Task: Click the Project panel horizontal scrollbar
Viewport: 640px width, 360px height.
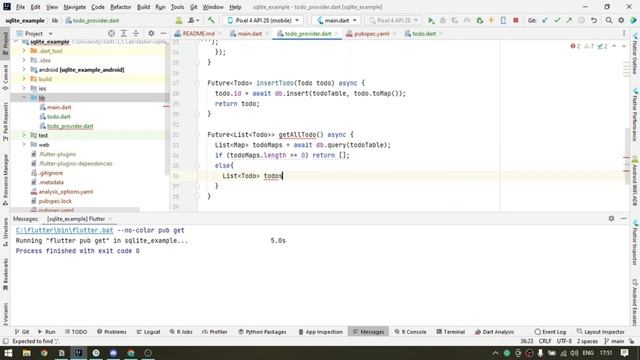Action: point(76,210)
